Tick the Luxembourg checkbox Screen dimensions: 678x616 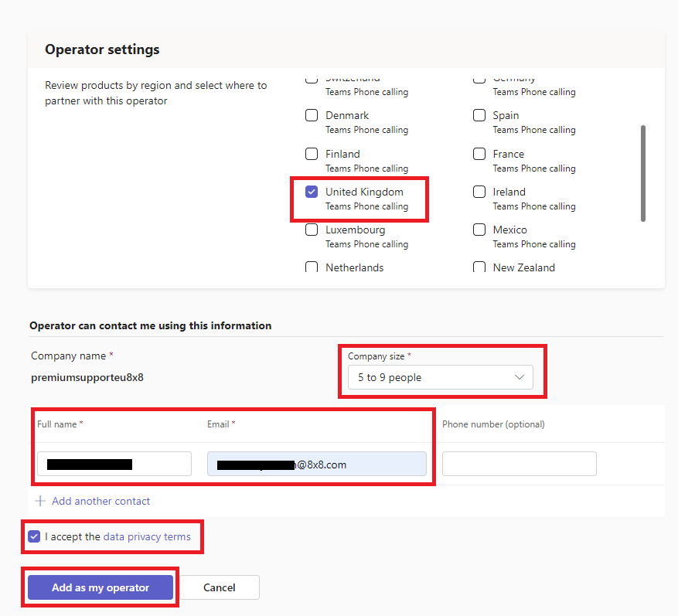(x=312, y=230)
